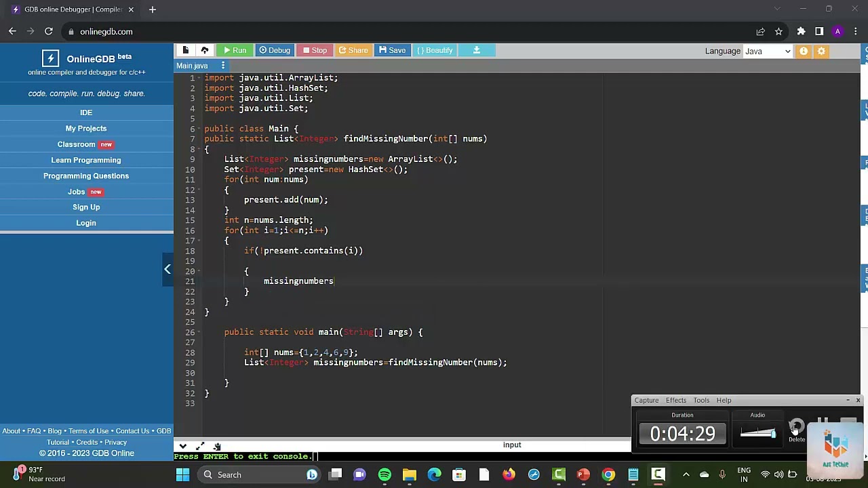Image resolution: width=868 pixels, height=488 pixels.
Task: Open the Privacy footer link
Action: tap(115, 443)
